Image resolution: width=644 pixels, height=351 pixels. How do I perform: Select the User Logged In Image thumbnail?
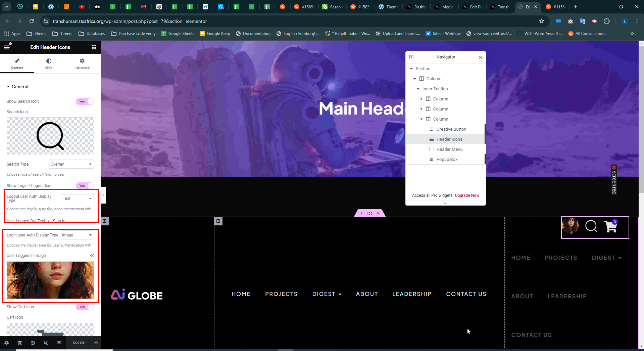(x=50, y=280)
